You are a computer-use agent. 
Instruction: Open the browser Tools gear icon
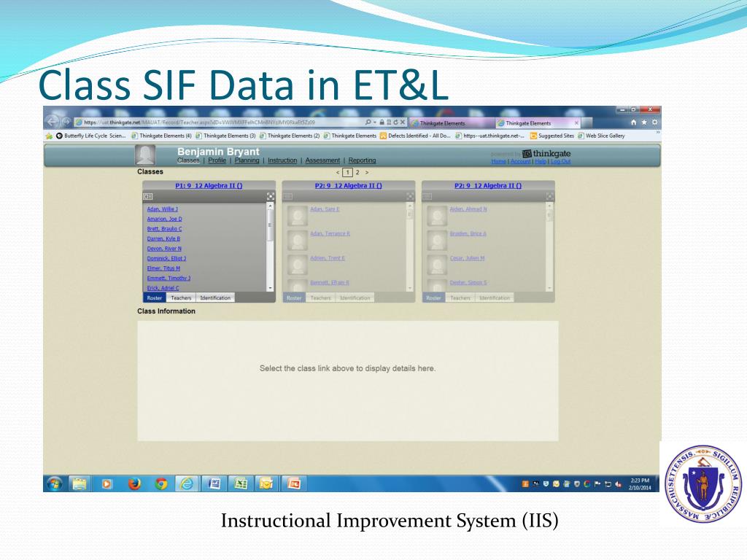654,122
